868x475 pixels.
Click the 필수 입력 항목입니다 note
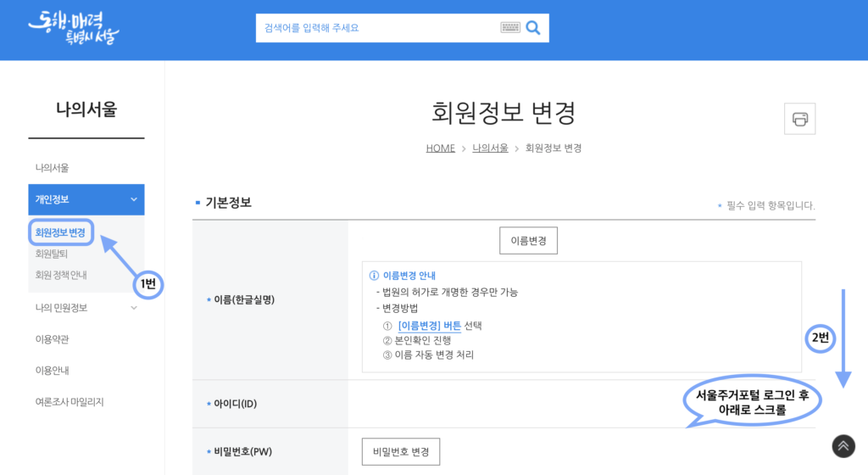(x=770, y=205)
